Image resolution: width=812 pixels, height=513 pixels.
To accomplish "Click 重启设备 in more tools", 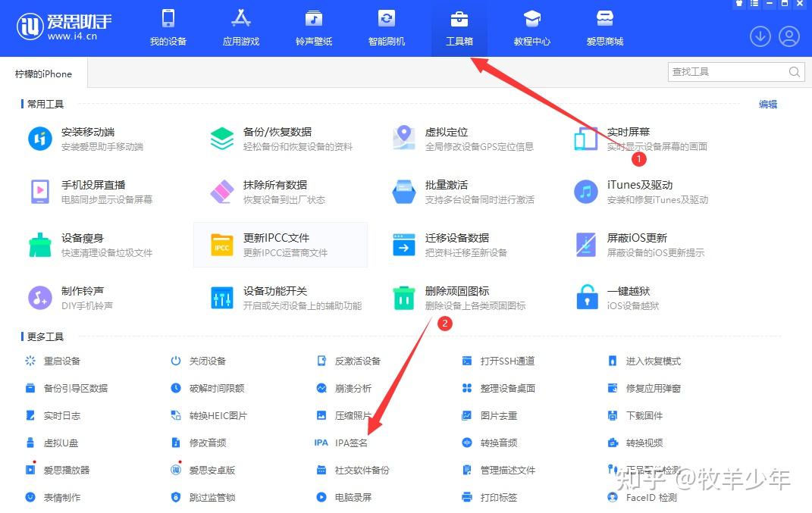I will pyautogui.click(x=53, y=361).
